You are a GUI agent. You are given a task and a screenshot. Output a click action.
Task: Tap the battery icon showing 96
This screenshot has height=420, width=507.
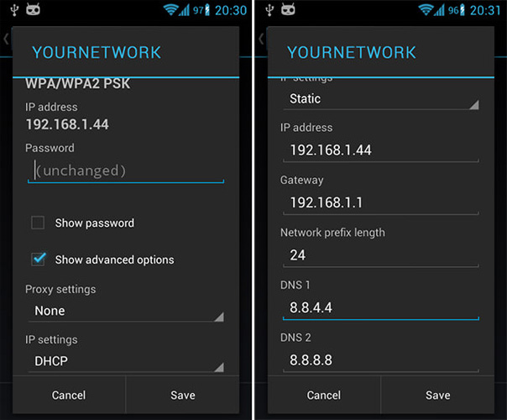point(463,10)
